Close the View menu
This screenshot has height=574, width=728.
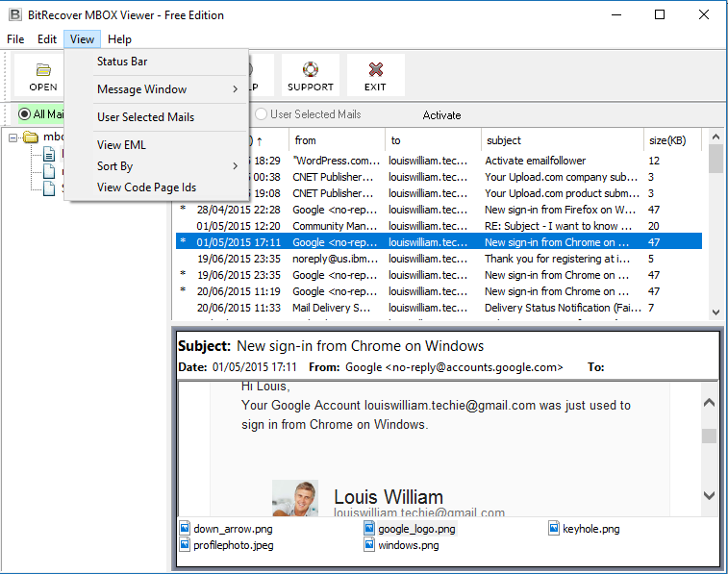(x=82, y=39)
